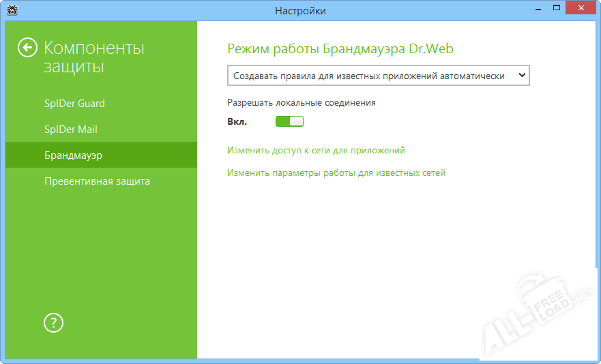
Task: Click the Разрешать локальные соединения label
Action: (302, 103)
